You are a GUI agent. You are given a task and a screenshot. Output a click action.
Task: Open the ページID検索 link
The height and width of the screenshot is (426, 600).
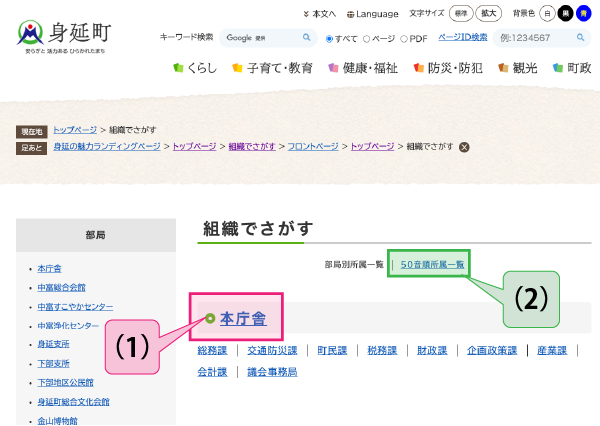(x=463, y=37)
